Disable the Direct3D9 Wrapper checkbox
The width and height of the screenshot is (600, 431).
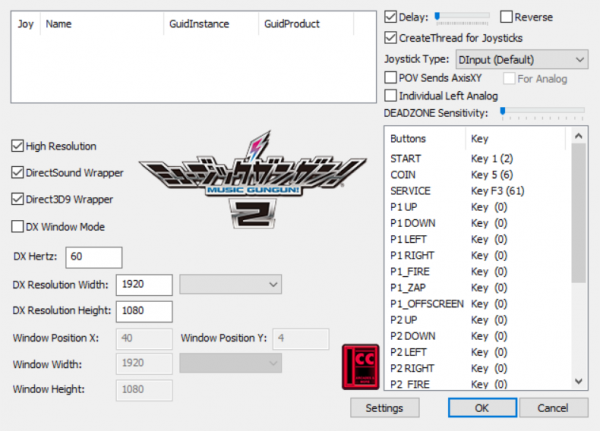[17, 199]
